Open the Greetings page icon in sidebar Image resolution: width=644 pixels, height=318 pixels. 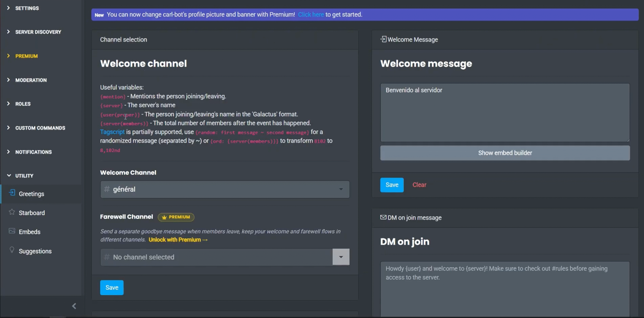point(12,193)
